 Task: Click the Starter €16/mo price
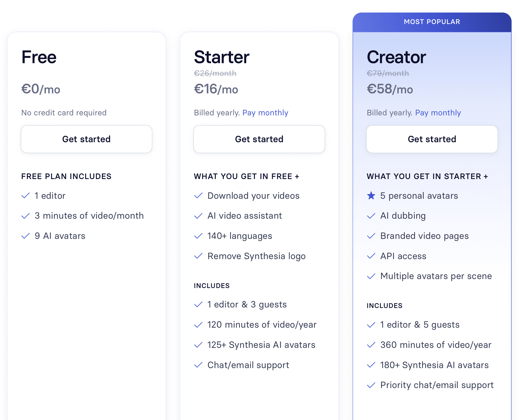tap(216, 89)
